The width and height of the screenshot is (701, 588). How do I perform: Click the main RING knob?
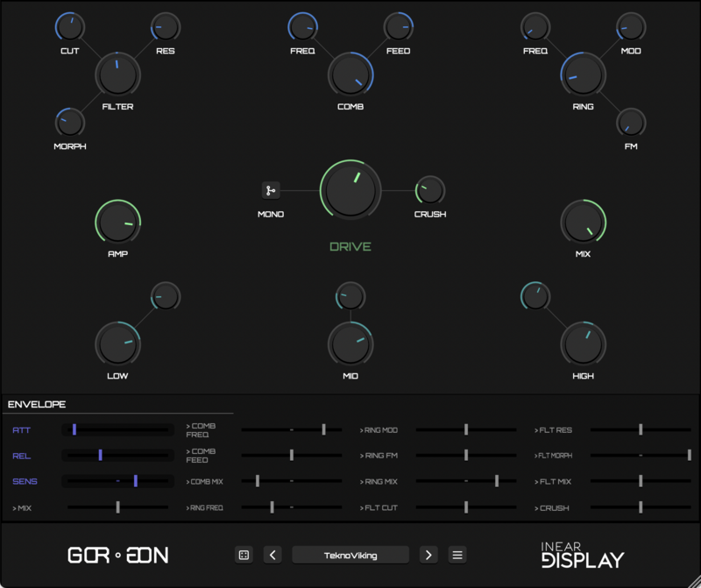pyautogui.click(x=583, y=75)
